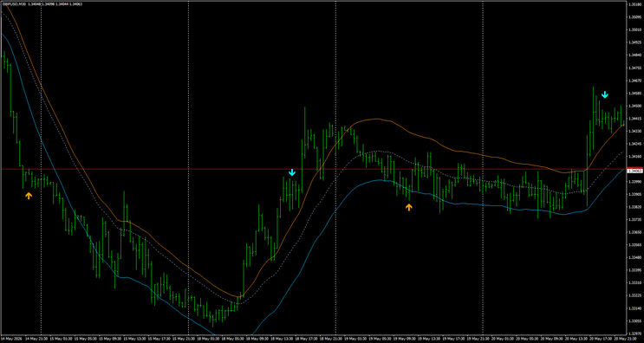The width and height of the screenshot is (644, 343).
Task: Click the 1.33650 price scale label
Action: click(634, 232)
